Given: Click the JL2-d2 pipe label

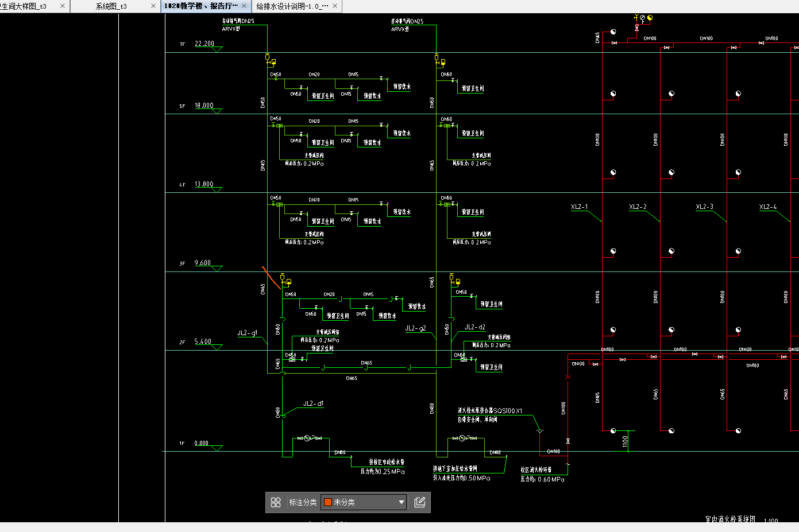Looking at the screenshot, I should click(475, 327).
